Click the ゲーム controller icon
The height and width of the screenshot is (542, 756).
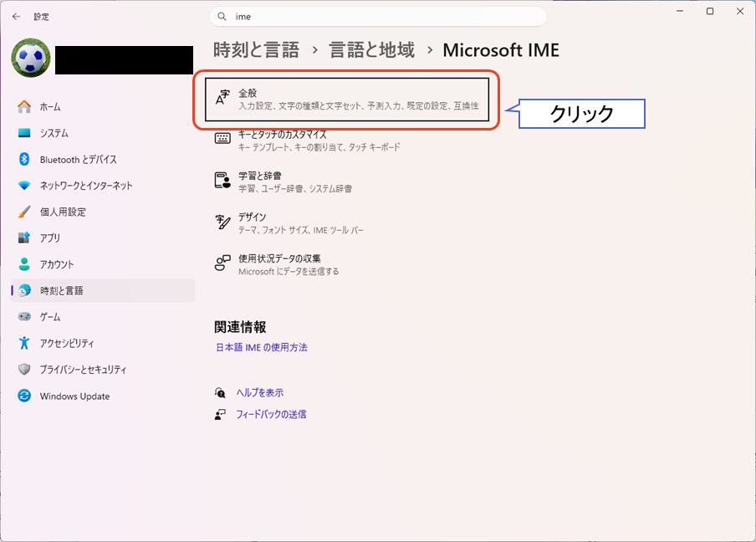tap(24, 316)
